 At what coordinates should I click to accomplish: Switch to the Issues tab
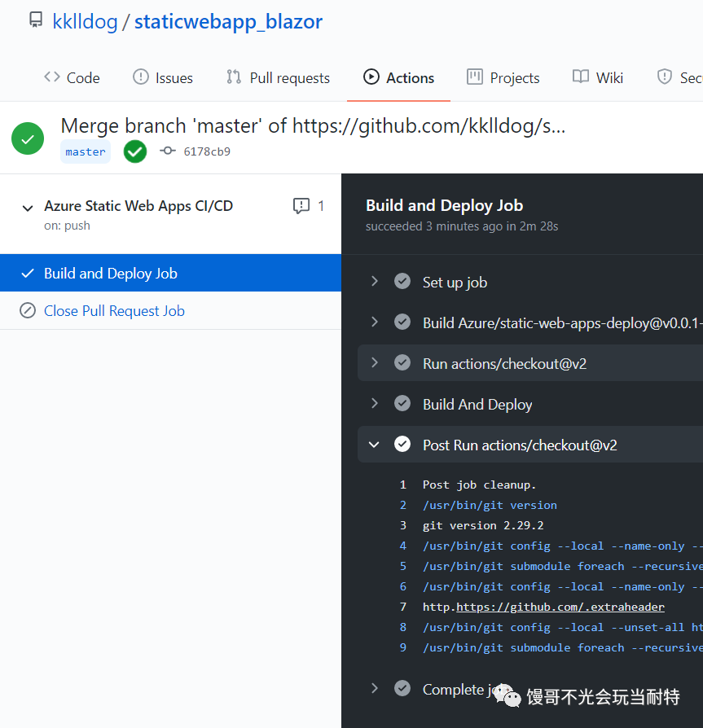click(163, 77)
